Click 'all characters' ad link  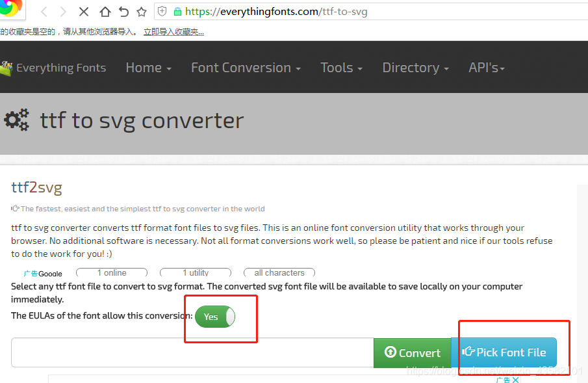(x=279, y=272)
